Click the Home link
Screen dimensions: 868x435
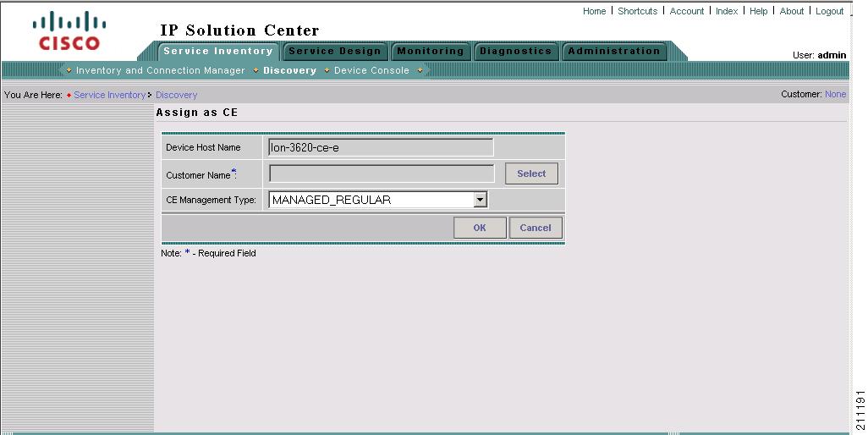[x=594, y=11]
